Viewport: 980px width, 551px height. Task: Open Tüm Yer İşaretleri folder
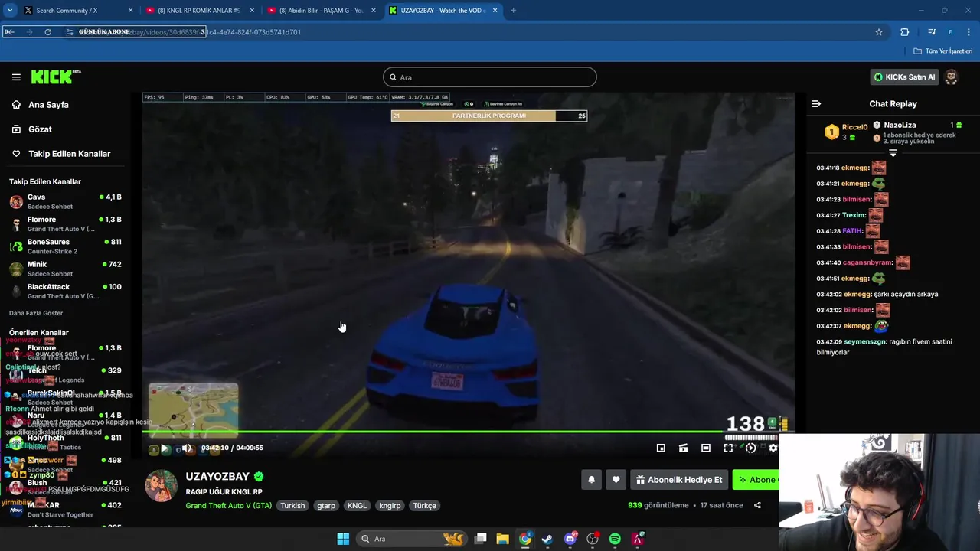[943, 51]
